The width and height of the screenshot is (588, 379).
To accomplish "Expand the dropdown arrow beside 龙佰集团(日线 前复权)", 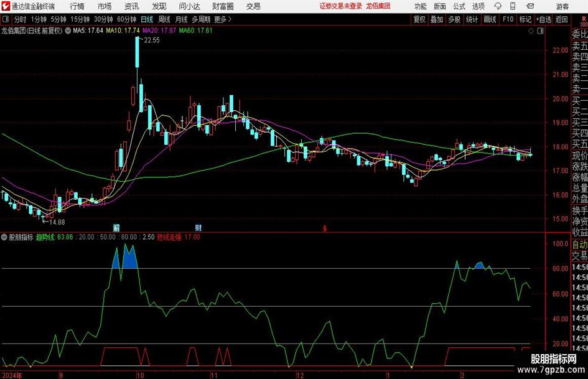I will pos(68,30).
